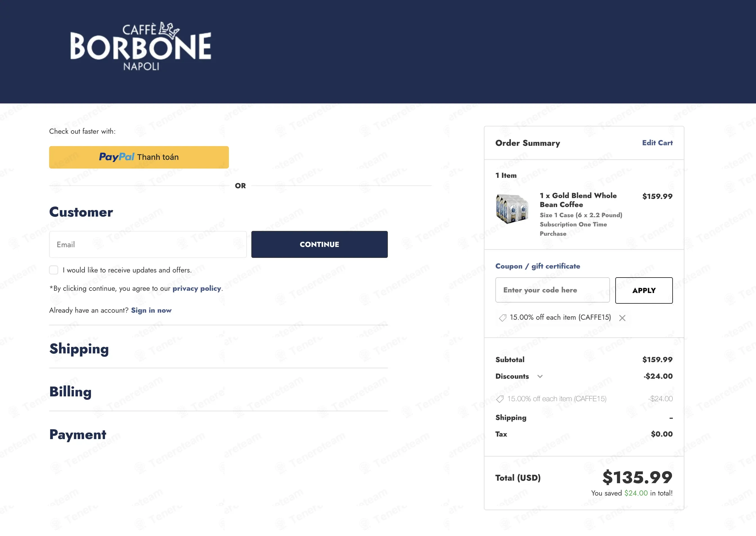Click the $135.99 total amount
Viewport: 756px width, 536px height.
pos(637,477)
